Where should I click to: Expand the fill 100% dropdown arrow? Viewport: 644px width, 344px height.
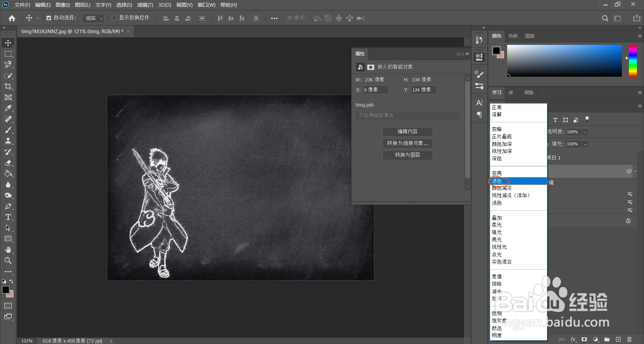[585, 144]
